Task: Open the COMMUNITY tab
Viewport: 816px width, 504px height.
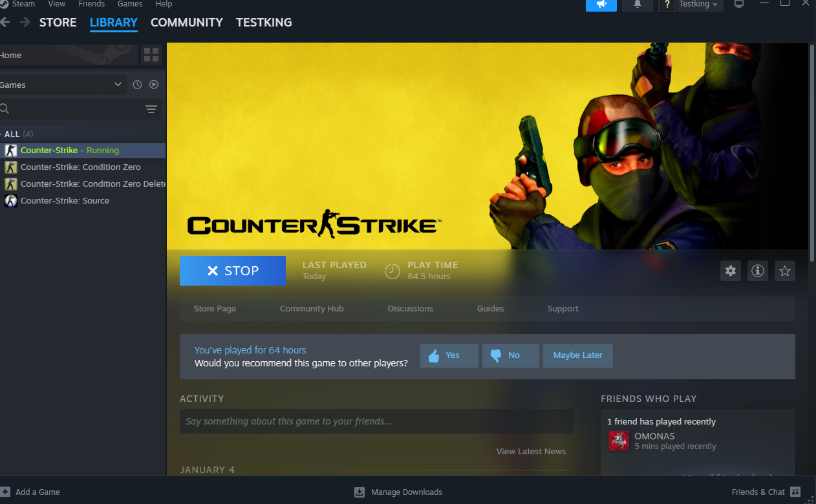Action: coord(186,23)
